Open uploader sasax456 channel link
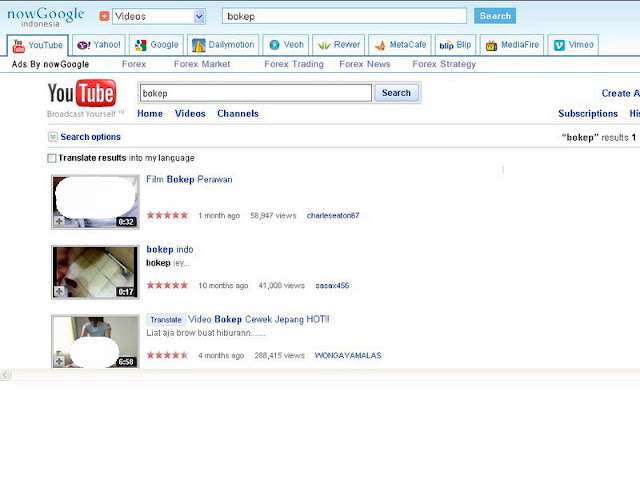The width and height of the screenshot is (640, 480). point(332,285)
